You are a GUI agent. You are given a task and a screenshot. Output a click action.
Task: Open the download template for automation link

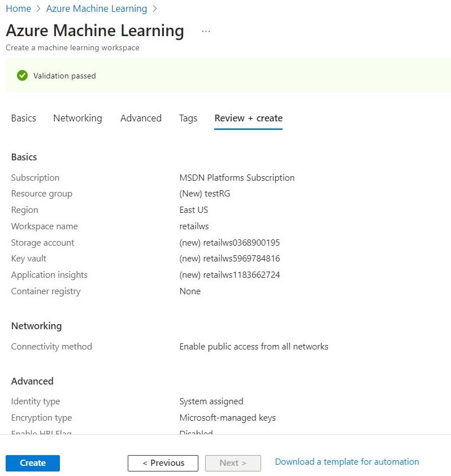346,461
